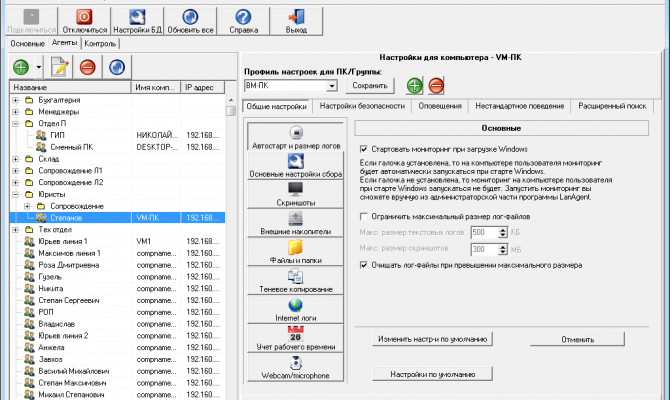Click Макс. размер скриншотов field
This screenshot has height=400, width=670.
tap(485, 250)
